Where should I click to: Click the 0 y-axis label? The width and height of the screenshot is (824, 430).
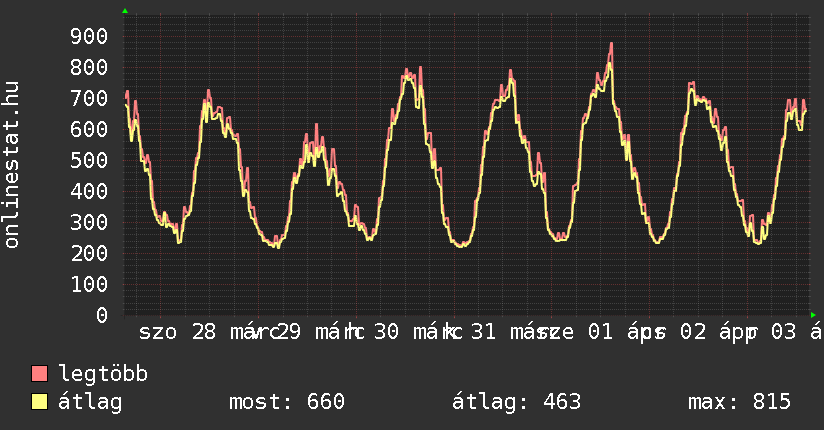pyautogui.click(x=102, y=316)
